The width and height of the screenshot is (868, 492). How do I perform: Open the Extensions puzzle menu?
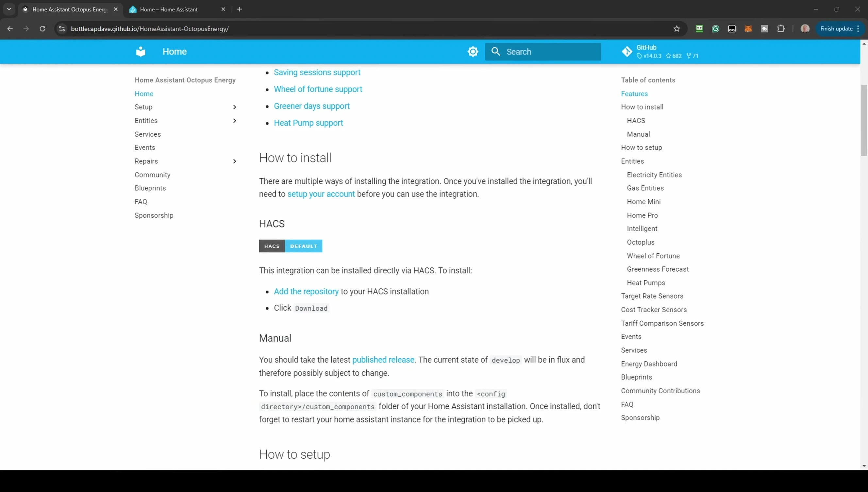pyautogui.click(x=781, y=29)
